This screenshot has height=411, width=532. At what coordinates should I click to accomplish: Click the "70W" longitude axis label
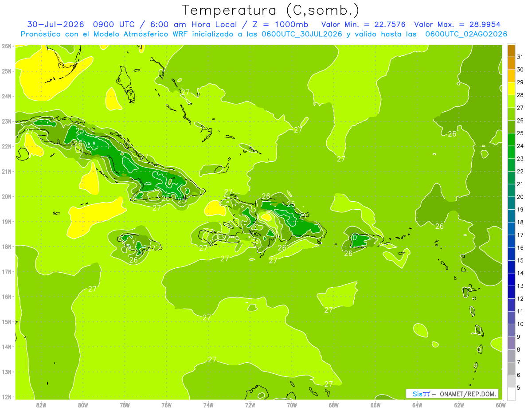click(292, 405)
